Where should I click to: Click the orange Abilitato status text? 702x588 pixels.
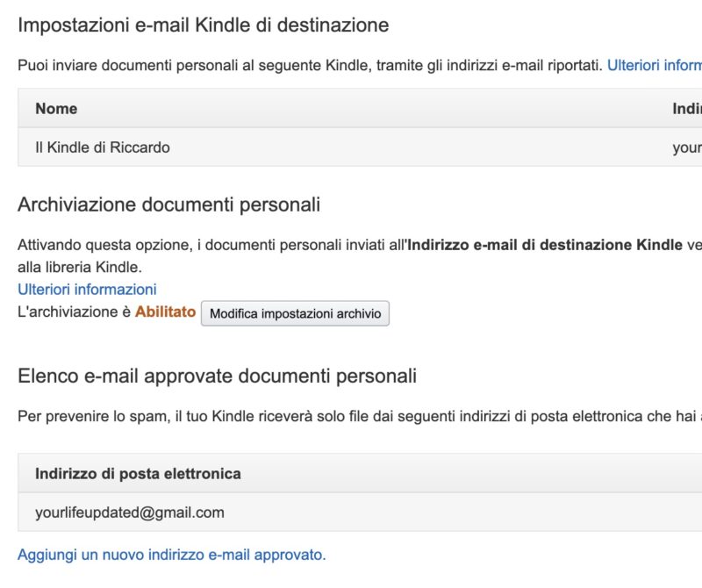(165, 312)
